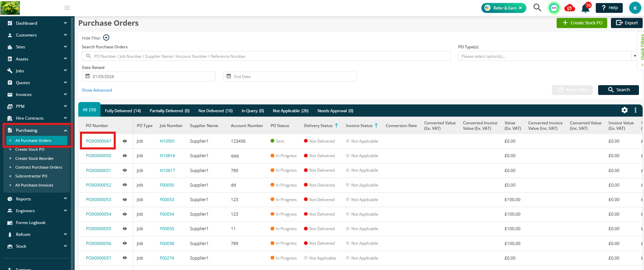Image resolution: width=644 pixels, height=270 pixels.
Task: Click the Date Raised start date field
Action: click(x=148, y=76)
